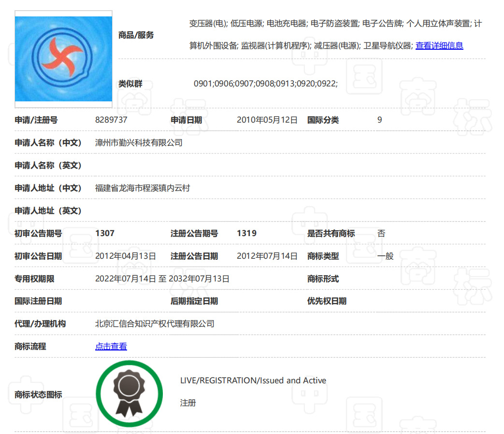
Task: Click the 是否共有商标 label
Action: pyautogui.click(x=331, y=233)
